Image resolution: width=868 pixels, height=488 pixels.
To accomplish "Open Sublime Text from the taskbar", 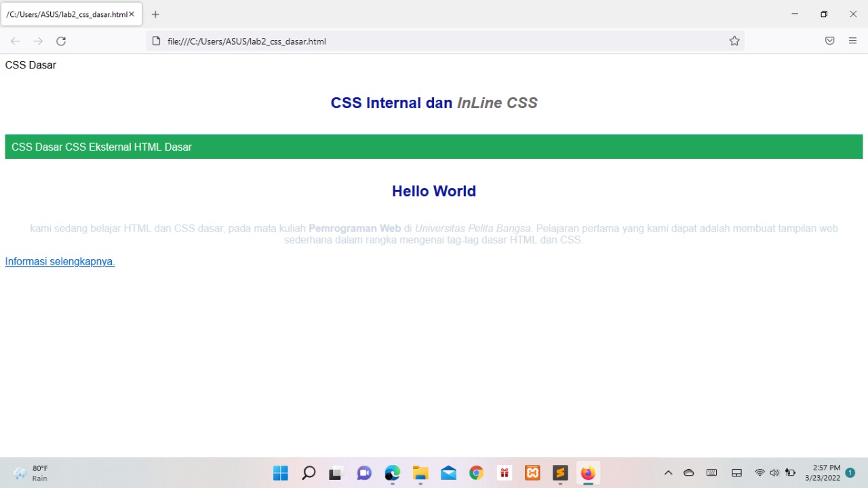I will click(560, 473).
